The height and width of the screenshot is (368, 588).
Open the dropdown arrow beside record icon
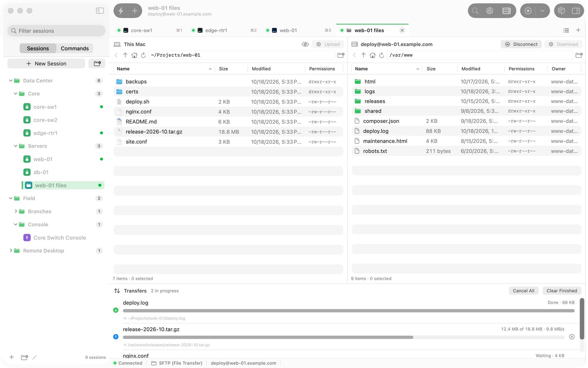pyautogui.click(x=542, y=11)
